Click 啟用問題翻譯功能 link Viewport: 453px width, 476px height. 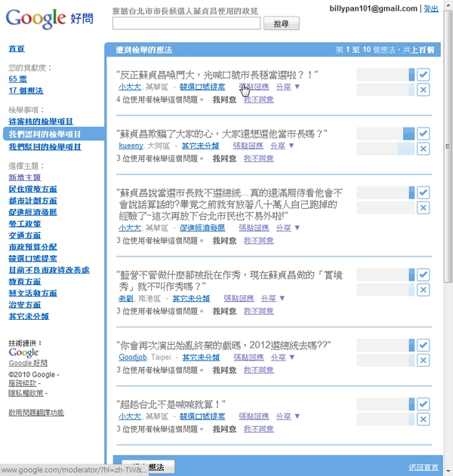(x=36, y=413)
